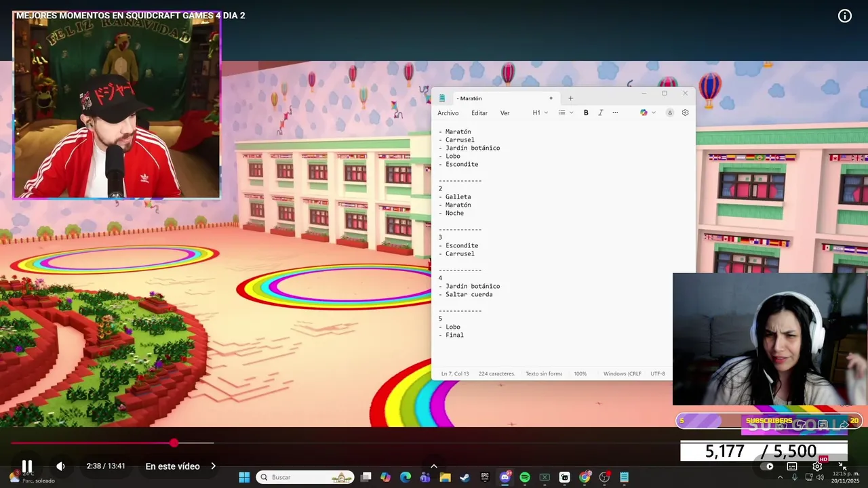Show hidden system tray icons chevron
This screenshot has width=868, height=488.
click(x=780, y=477)
